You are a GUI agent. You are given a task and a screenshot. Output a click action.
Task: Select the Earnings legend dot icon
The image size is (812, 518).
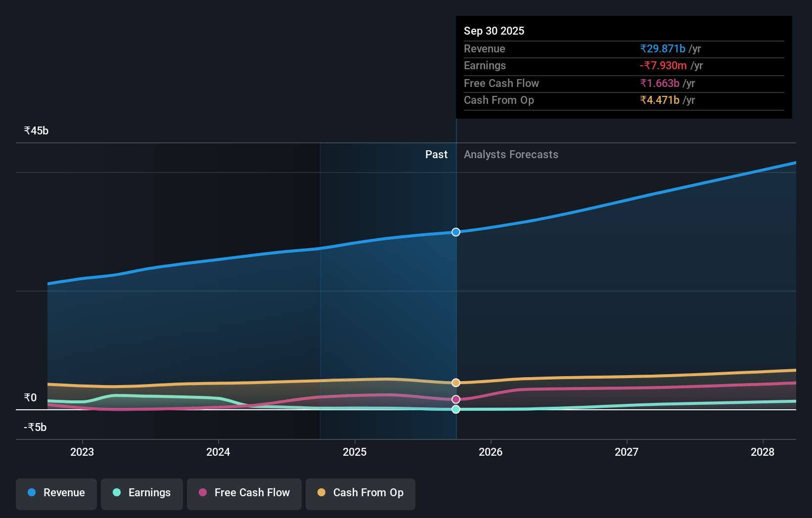116,493
